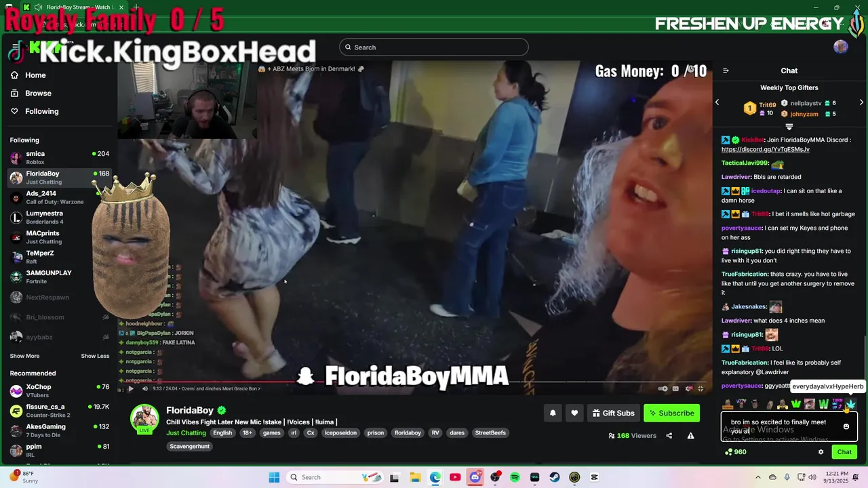Select the StreetBeefs tag
Screen dimensions: 868x488
(x=490, y=432)
